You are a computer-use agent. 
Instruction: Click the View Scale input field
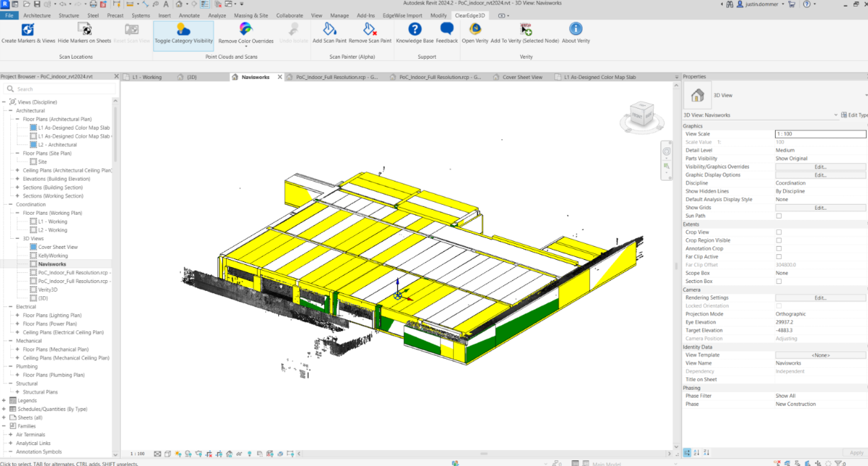tap(820, 134)
